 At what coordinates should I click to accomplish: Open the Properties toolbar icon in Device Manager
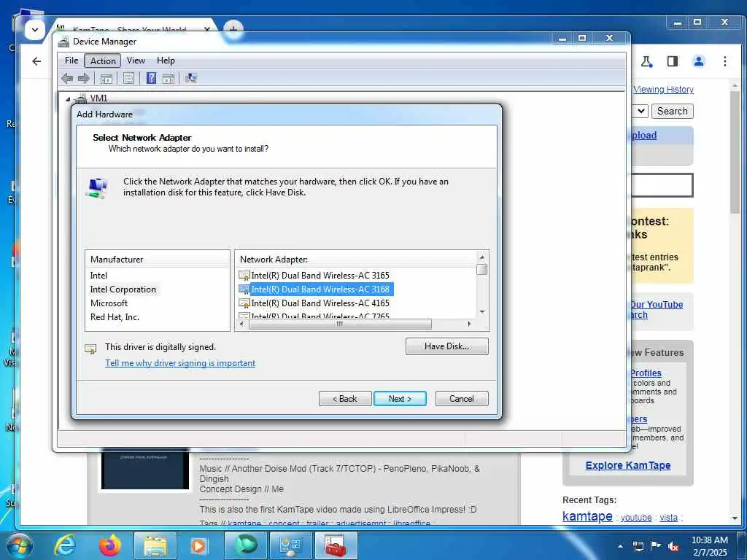point(128,78)
